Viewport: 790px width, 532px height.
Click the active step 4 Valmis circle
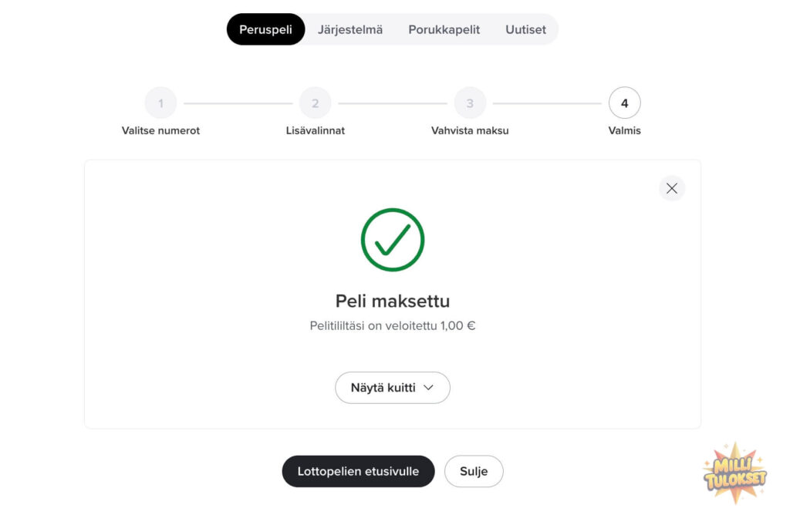[624, 103]
